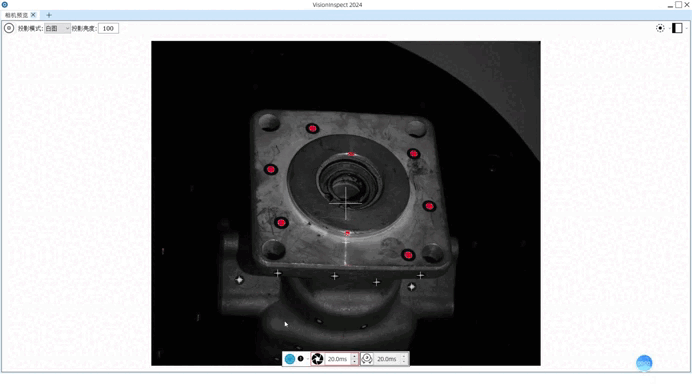Click the second camera exposure icon
Image resolution: width=692 pixels, height=388 pixels.
click(367, 359)
